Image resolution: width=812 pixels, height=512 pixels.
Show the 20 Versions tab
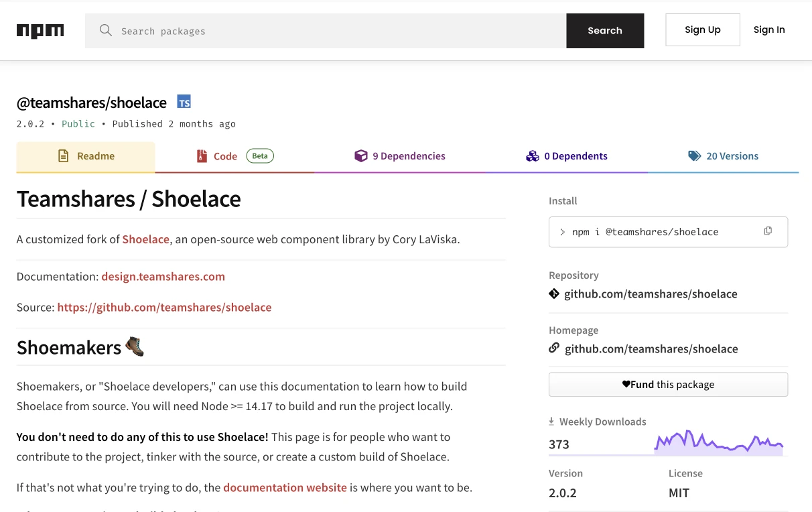coord(724,157)
